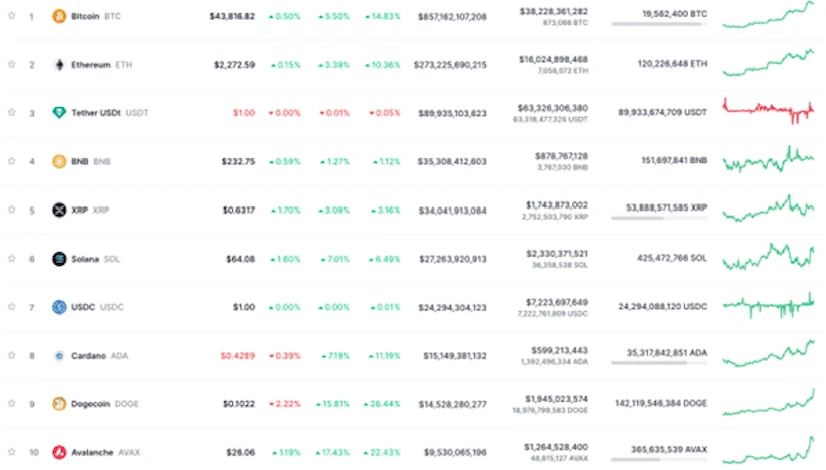Favorite USDC with its star toggle
This screenshot has width=826, height=470.
(12, 307)
